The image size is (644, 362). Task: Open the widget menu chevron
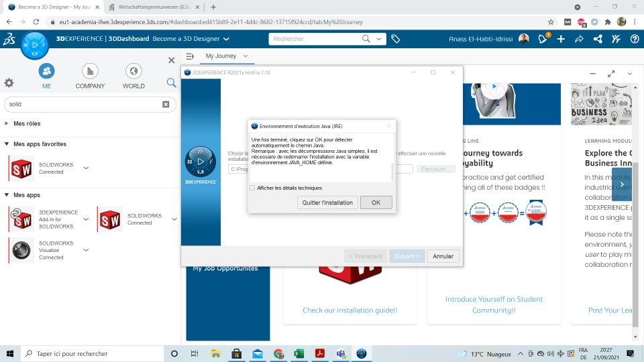630,74
